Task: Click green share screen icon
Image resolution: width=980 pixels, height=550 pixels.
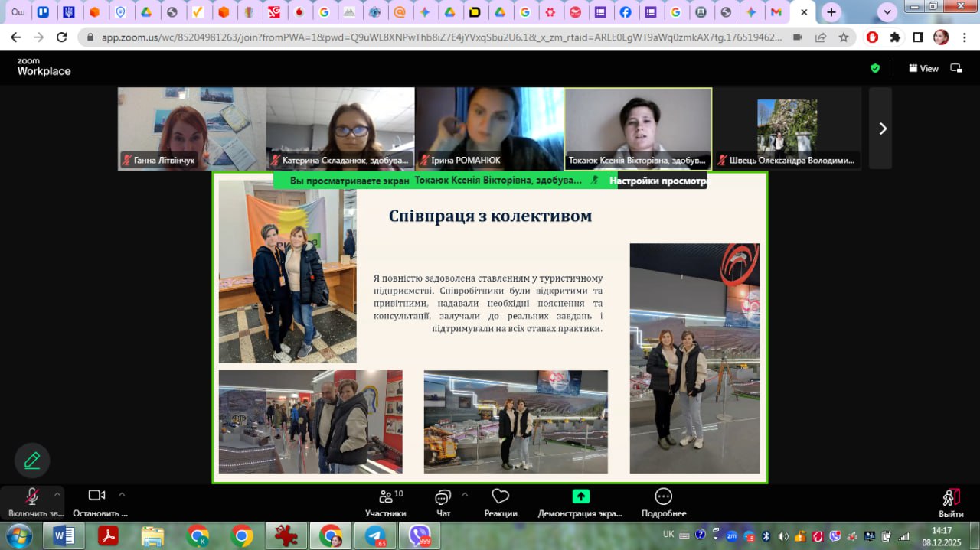Action: pos(580,496)
